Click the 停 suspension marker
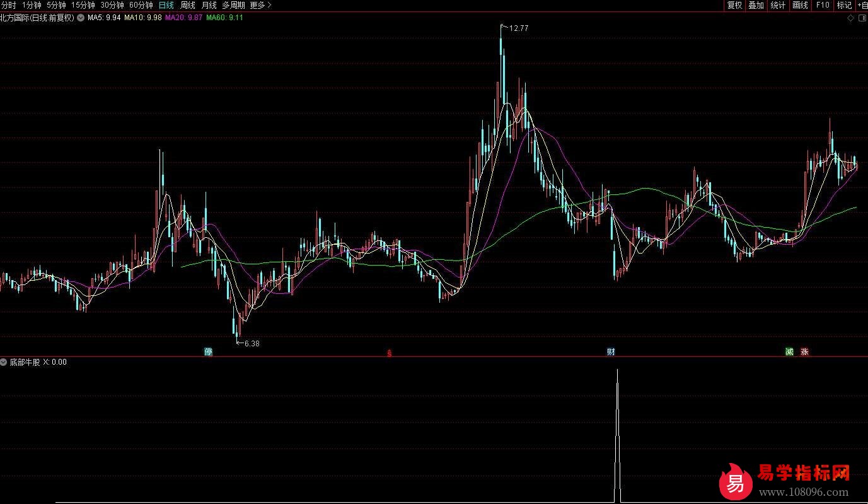Viewport: 868px width, 504px height. pyautogui.click(x=208, y=352)
